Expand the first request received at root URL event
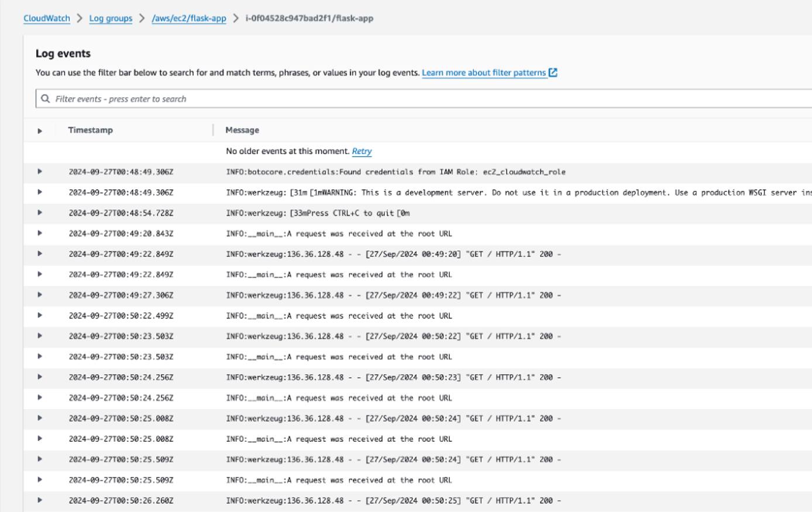 pyautogui.click(x=39, y=233)
